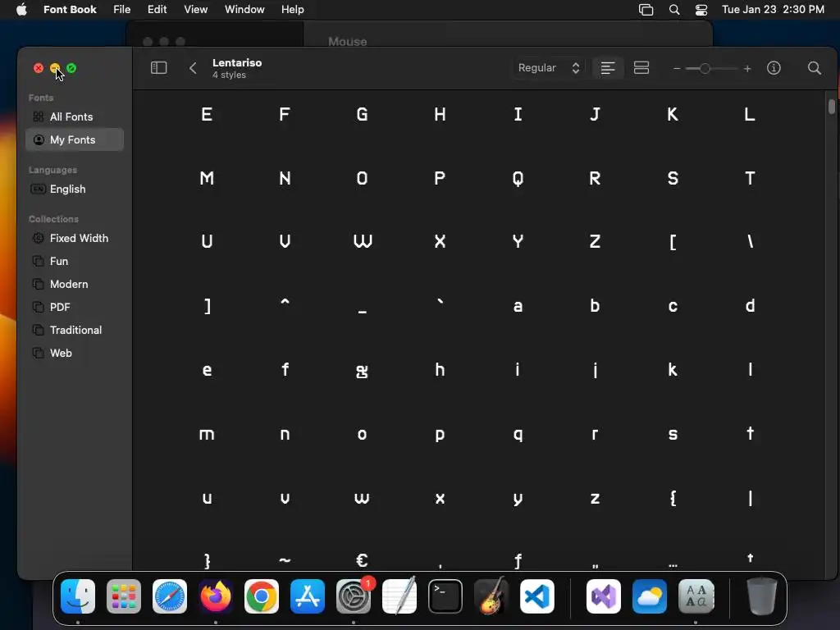Open the Font Book search
840x630 pixels.
point(815,68)
